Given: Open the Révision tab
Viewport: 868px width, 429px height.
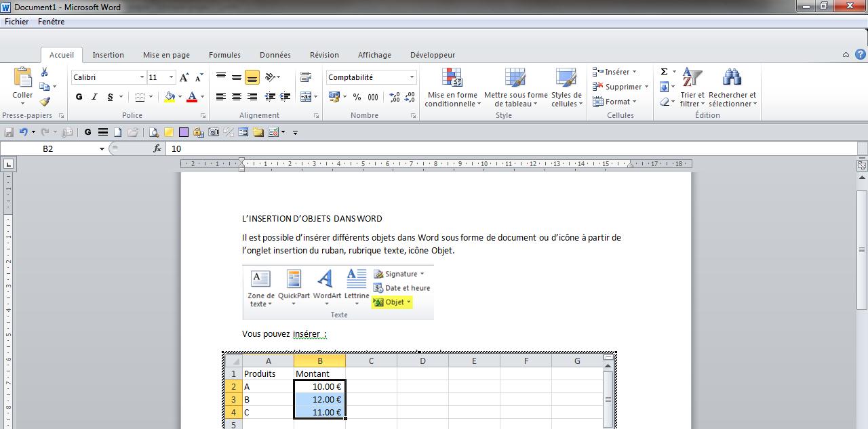Looking at the screenshot, I should 324,55.
